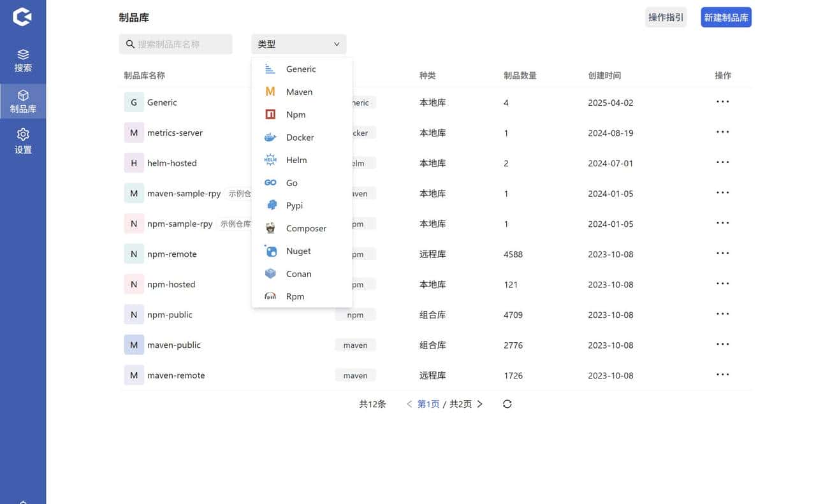Select the Nuget type icon
This screenshot has height=504, width=816.
point(271,251)
